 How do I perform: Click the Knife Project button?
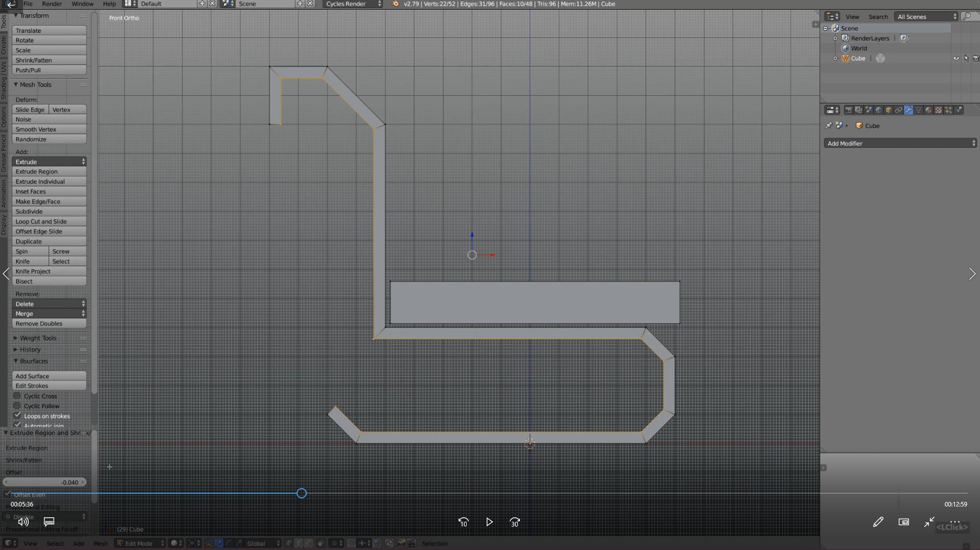(49, 271)
